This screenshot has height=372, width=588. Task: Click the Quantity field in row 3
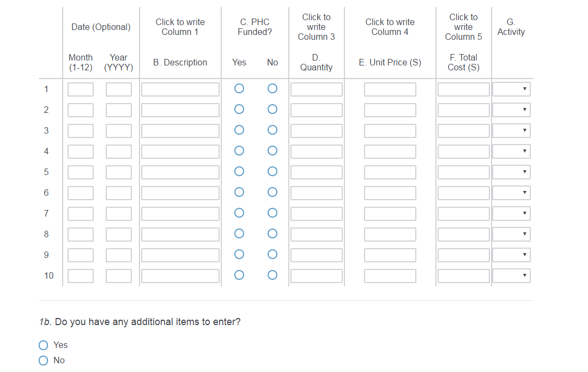(317, 131)
